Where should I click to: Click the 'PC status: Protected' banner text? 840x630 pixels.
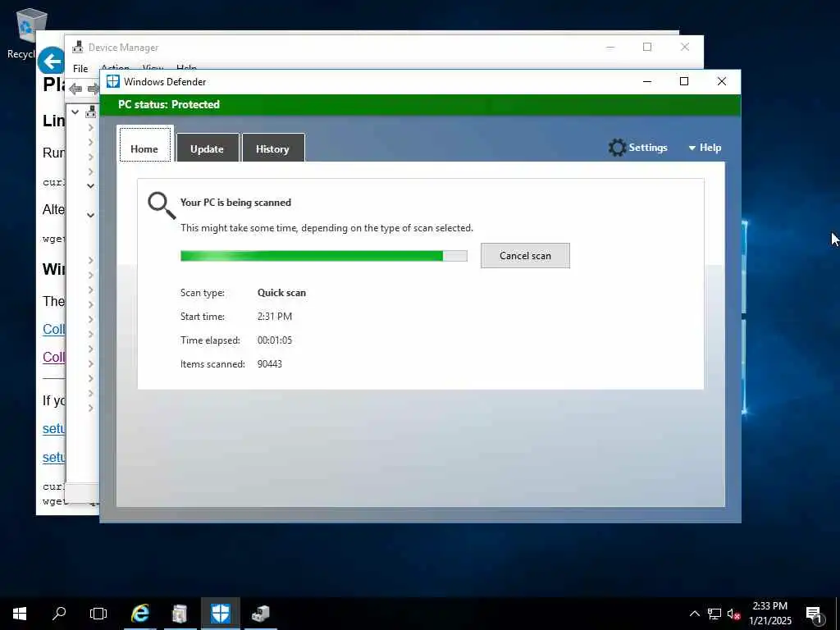coord(169,104)
